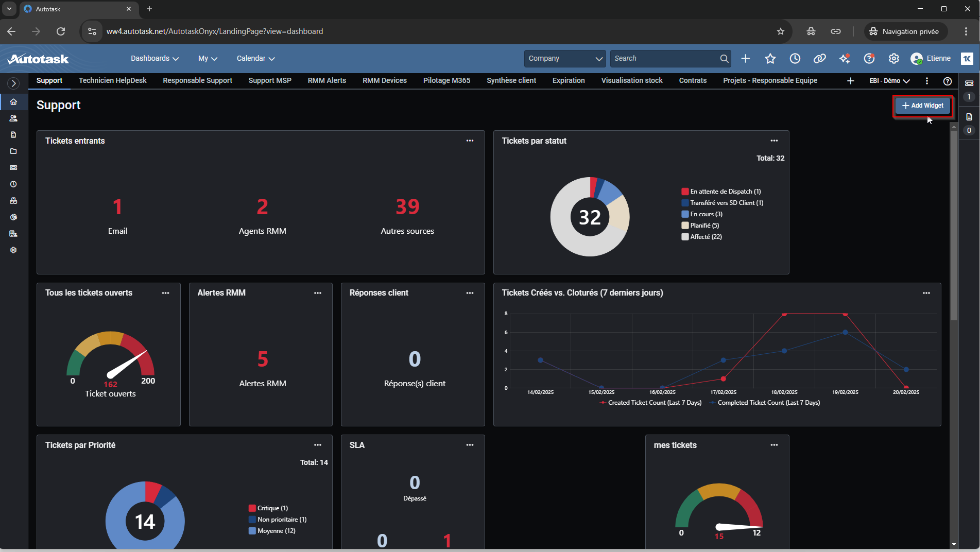Open the Bookmarks star in Autotask header
The width and height of the screenshot is (980, 552).
click(770, 59)
